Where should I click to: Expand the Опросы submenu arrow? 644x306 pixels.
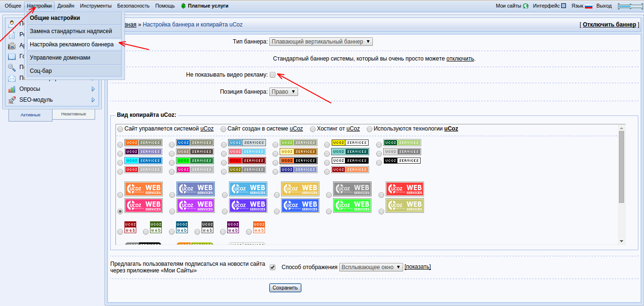(x=93, y=89)
